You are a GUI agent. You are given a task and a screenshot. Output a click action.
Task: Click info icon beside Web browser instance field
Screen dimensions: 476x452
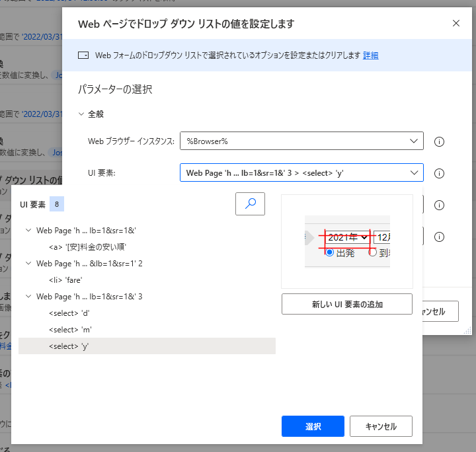pyautogui.click(x=438, y=141)
